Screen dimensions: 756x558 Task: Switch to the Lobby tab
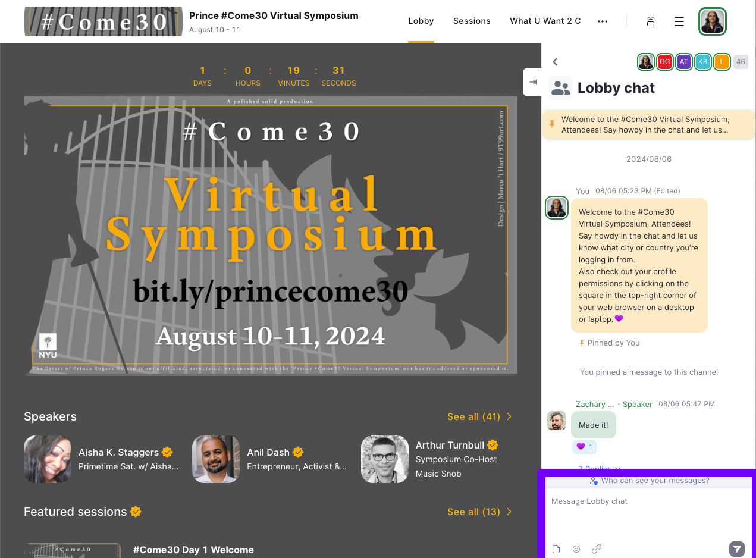(421, 21)
